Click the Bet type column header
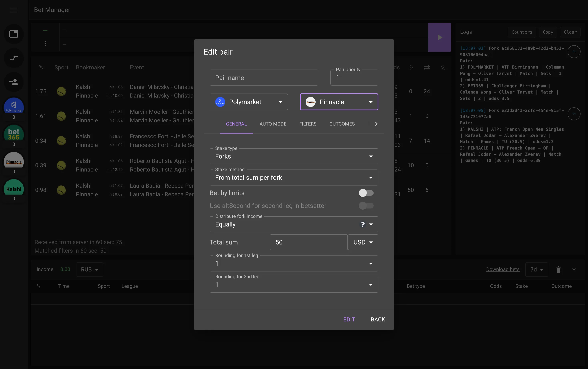Viewport: 588px width, 369px height. click(x=416, y=286)
